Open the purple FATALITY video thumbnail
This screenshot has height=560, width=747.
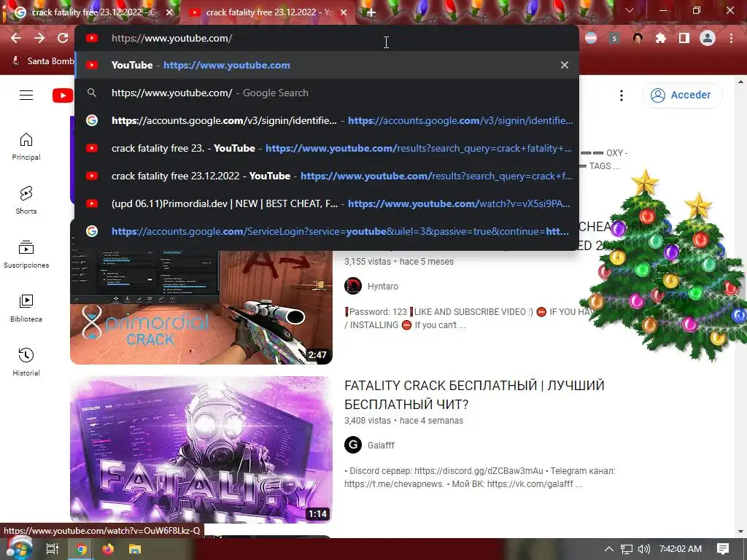201,449
